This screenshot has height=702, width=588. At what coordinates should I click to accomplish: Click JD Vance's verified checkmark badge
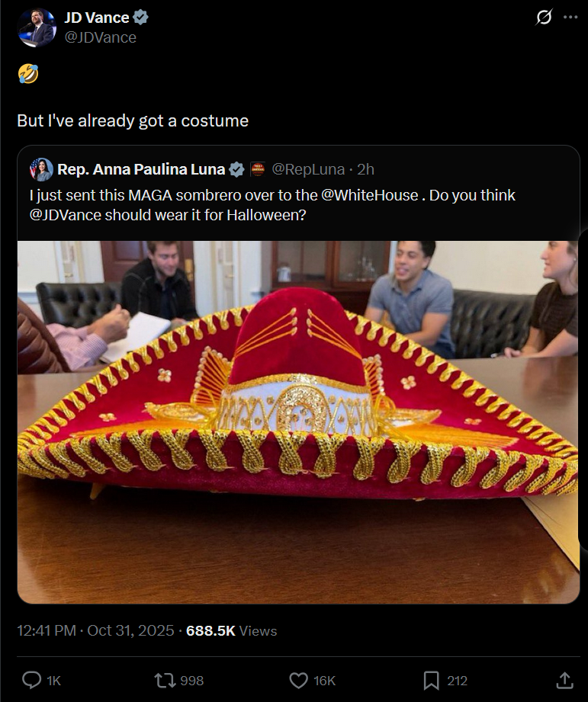(140, 18)
